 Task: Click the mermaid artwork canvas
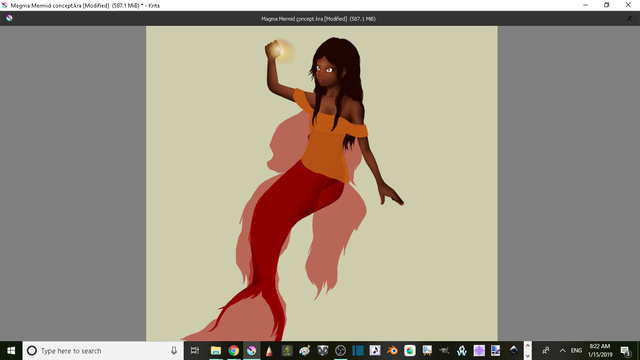coord(322,183)
